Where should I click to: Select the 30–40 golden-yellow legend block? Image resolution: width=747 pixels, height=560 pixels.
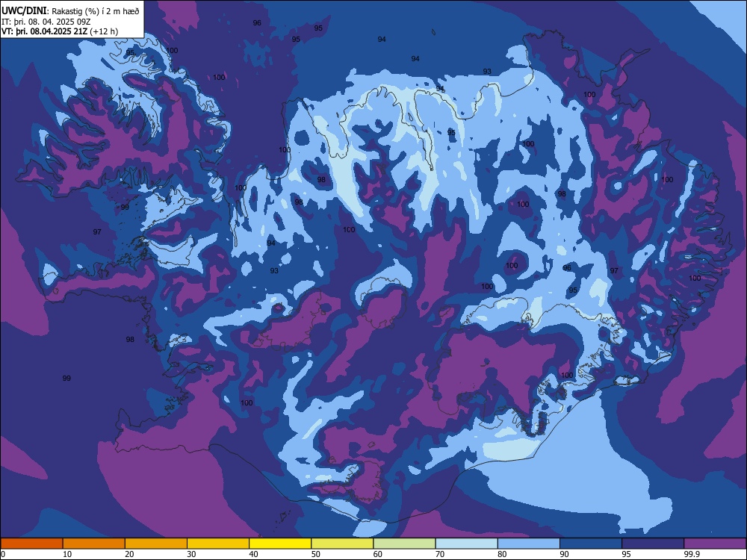(218, 544)
